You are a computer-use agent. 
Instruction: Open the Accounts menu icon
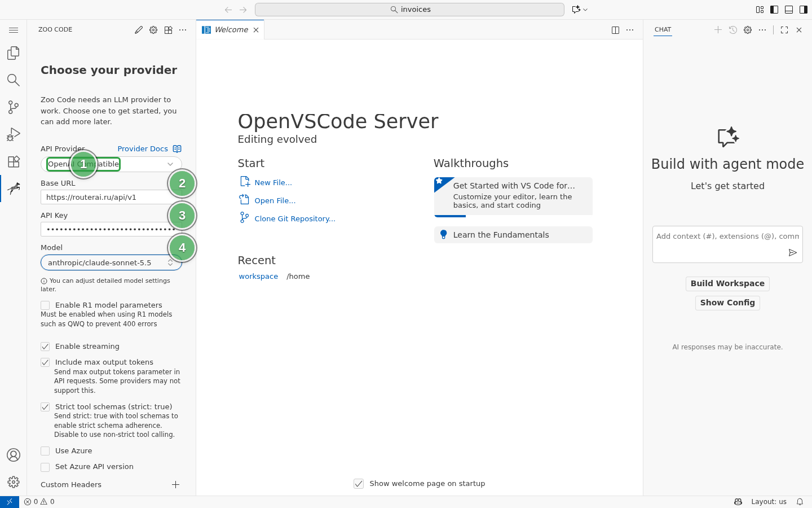click(x=14, y=455)
